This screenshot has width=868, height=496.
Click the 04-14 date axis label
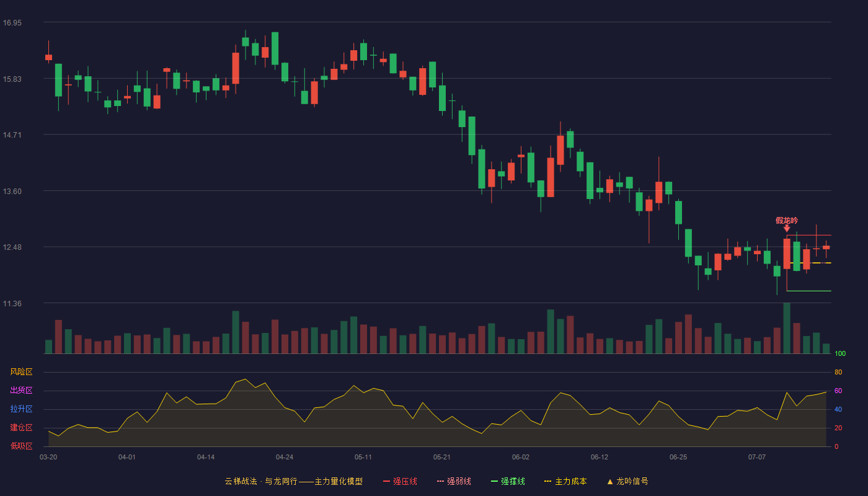[x=206, y=457]
